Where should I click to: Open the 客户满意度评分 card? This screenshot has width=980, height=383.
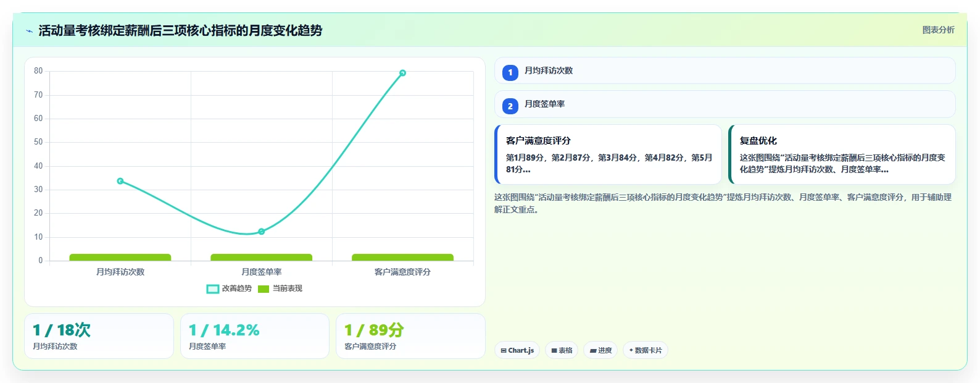[608, 154]
